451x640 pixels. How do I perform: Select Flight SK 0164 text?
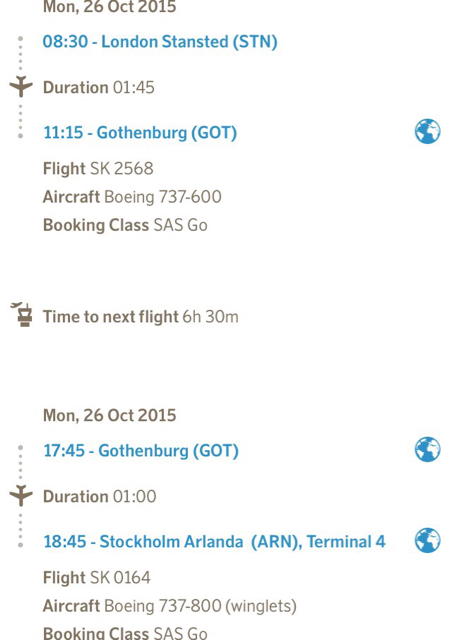pos(97,578)
